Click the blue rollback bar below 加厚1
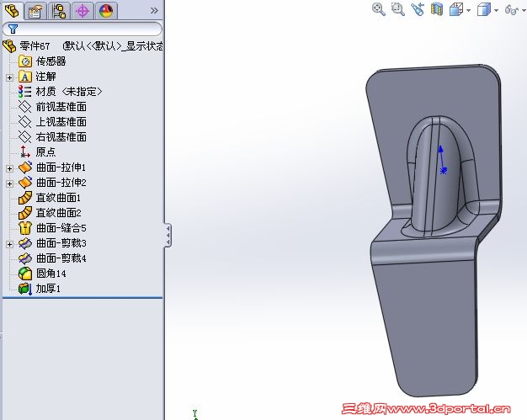 pos(83,297)
